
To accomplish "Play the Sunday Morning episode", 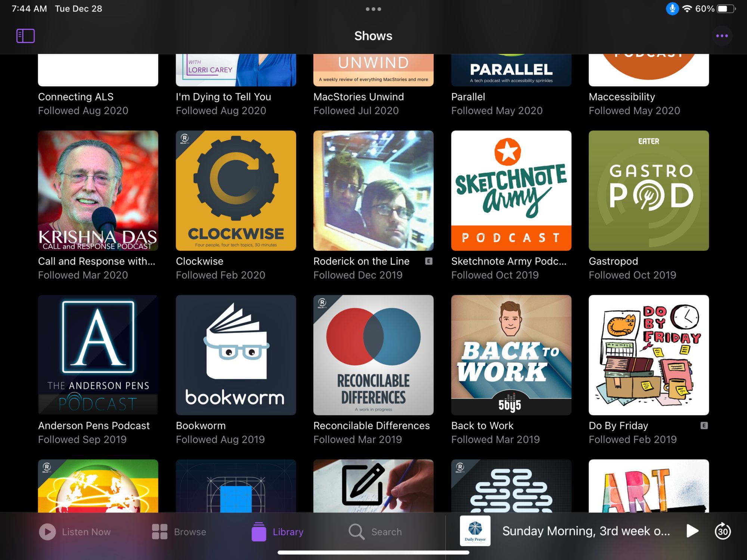I will (692, 531).
